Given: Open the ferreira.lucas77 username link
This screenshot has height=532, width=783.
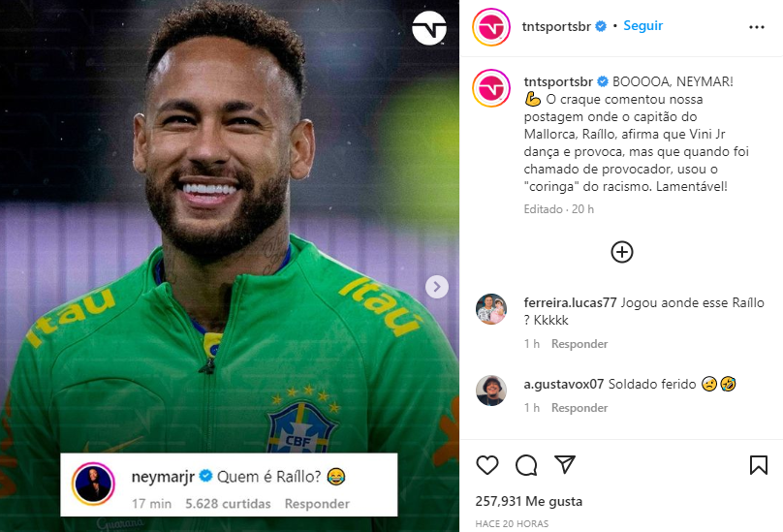Looking at the screenshot, I should pos(569,303).
